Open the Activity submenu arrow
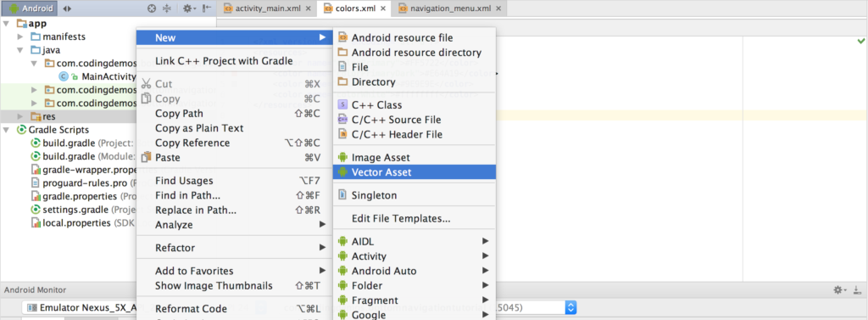Viewport: 868px width, 320px height. coord(486,255)
